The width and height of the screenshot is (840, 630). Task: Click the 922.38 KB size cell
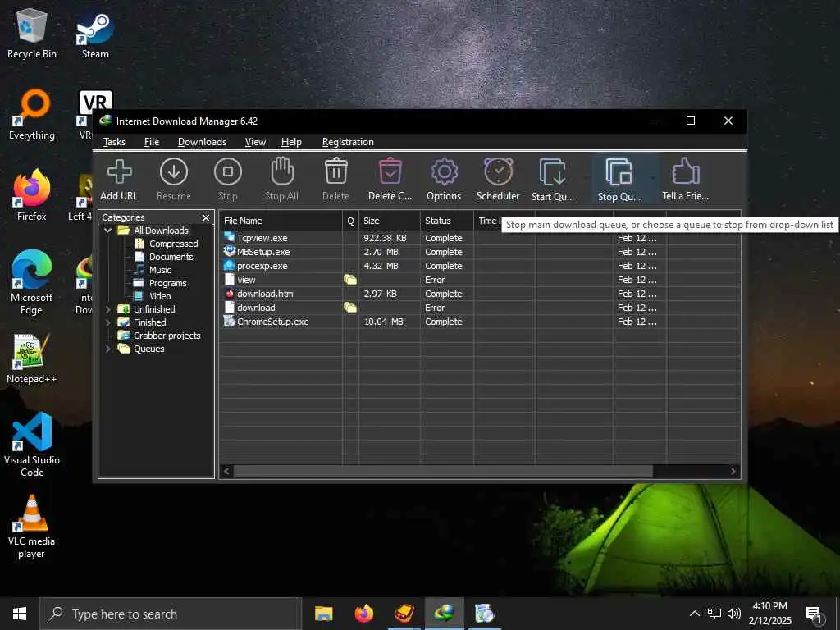click(385, 238)
